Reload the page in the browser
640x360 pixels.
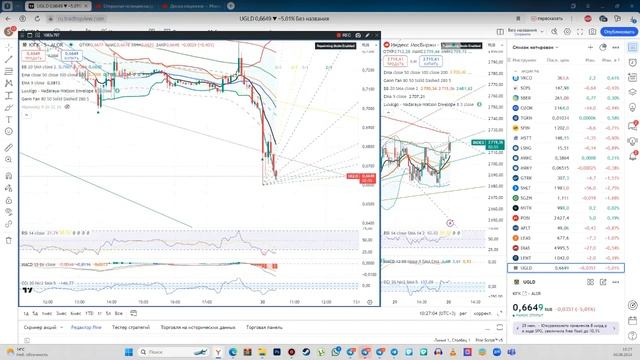37,19
